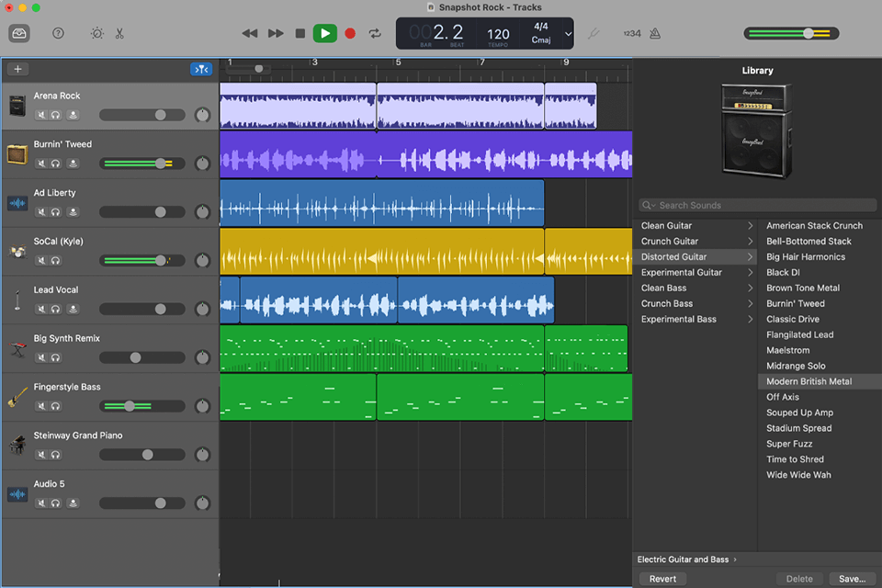Solo the Lead Vocal track
882x588 pixels.
coord(56,309)
